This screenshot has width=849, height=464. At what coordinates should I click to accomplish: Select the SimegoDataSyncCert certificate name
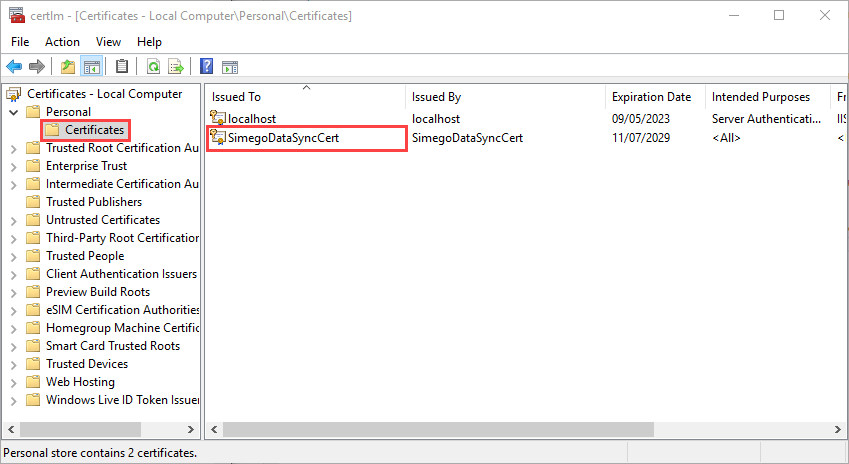(283, 138)
